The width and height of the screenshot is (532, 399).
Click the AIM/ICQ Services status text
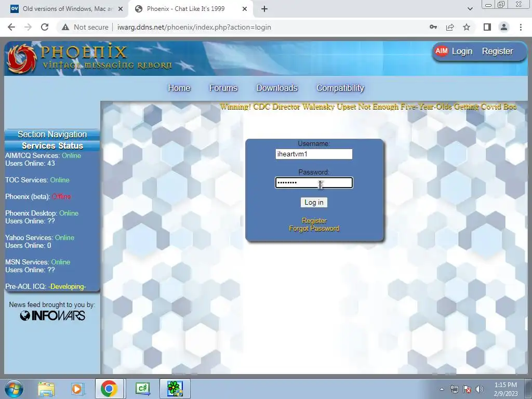(43, 155)
